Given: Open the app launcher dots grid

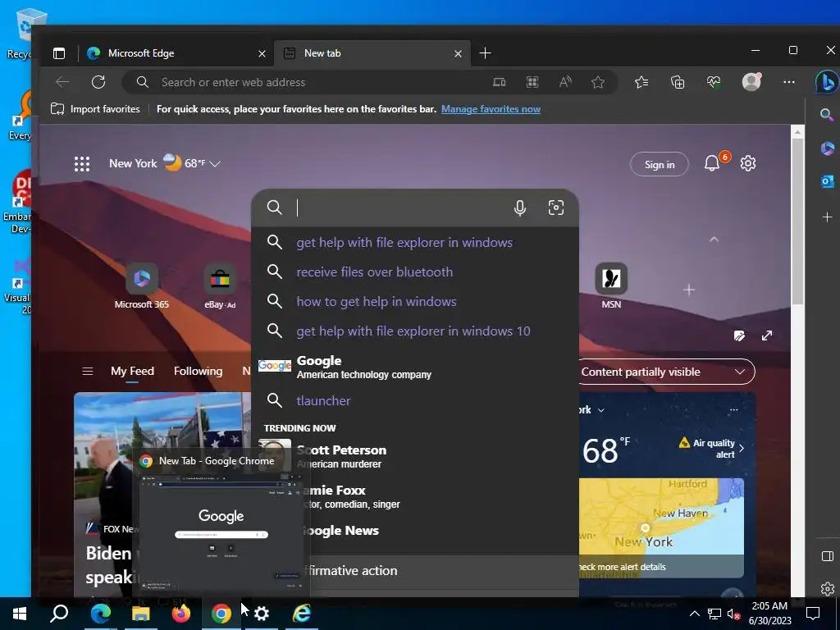Looking at the screenshot, I should click(82, 163).
